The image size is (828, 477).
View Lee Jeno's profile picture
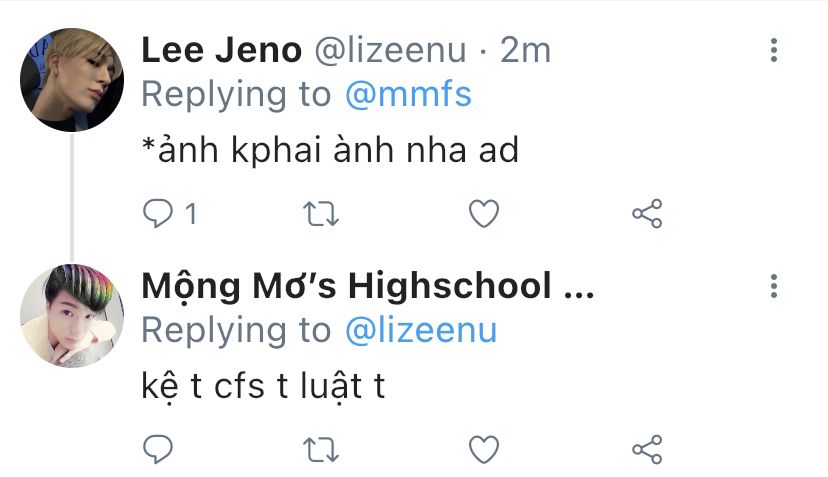(72, 80)
